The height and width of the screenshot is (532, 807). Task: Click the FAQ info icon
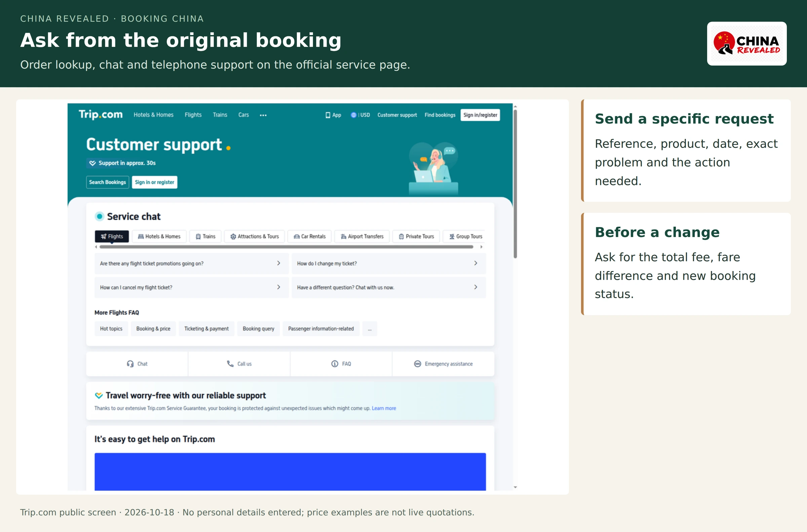click(335, 364)
